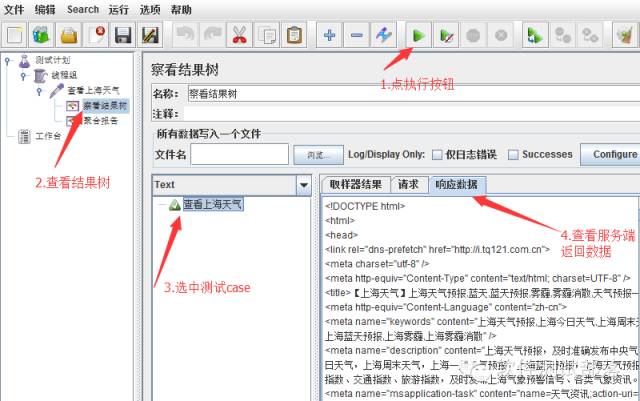Cut with the scissors icon
The image size is (640, 401).
[x=240, y=35]
